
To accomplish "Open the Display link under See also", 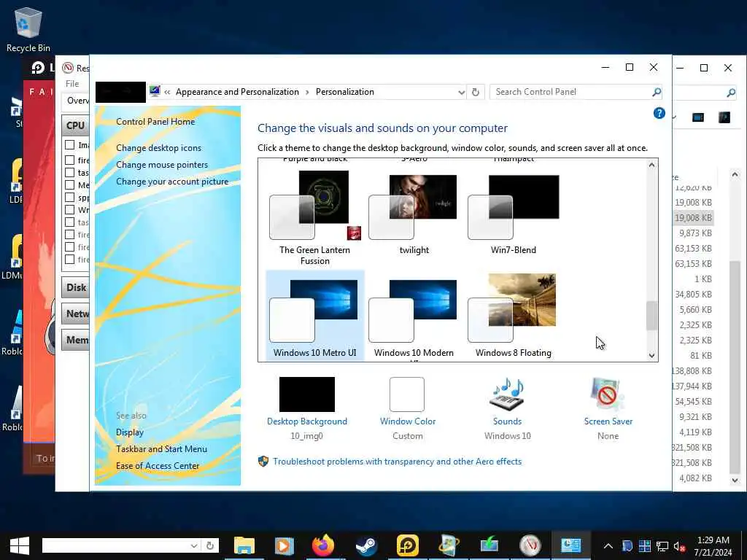I will click(x=130, y=432).
